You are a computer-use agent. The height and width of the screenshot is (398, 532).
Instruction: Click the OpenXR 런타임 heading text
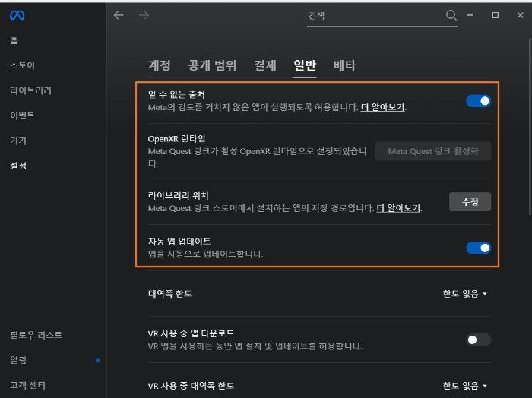tap(177, 139)
